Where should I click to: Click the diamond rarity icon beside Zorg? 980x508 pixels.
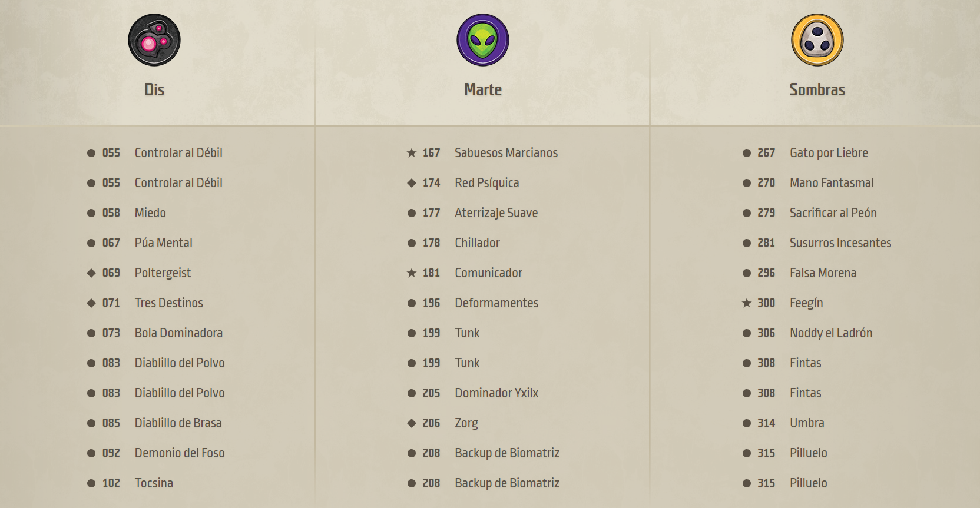pyautogui.click(x=412, y=423)
